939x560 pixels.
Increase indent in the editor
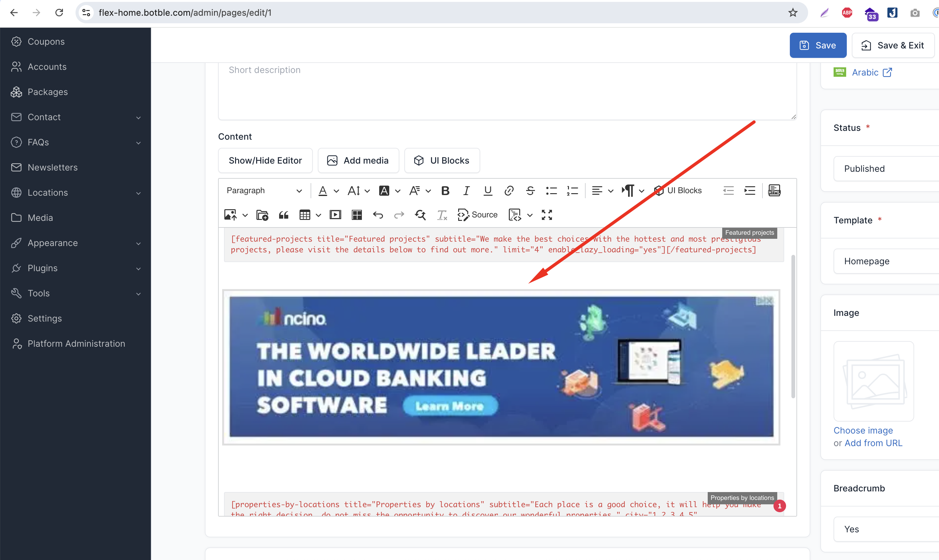[x=750, y=191]
